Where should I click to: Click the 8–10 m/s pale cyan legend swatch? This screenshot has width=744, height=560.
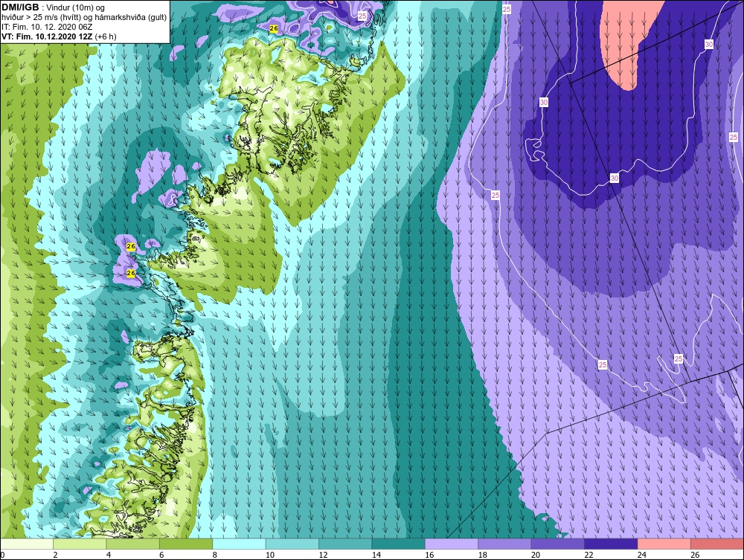point(239,544)
